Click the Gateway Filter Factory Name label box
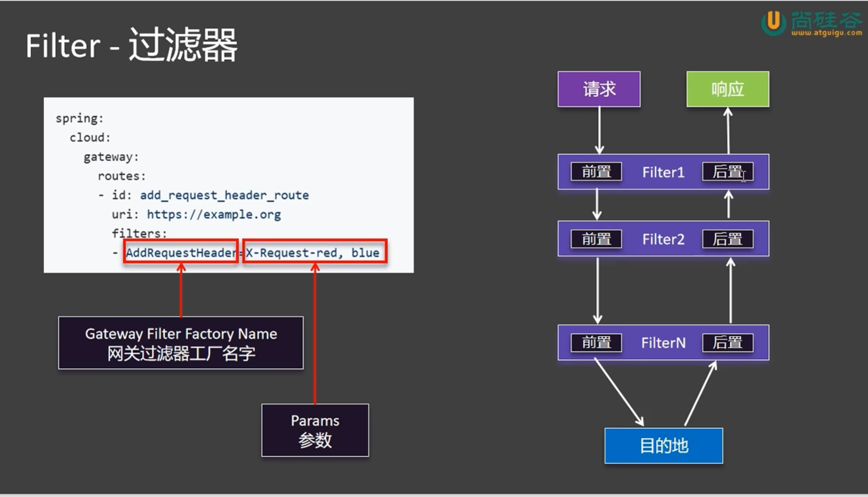Viewport: 868px width, 497px height. (x=180, y=342)
